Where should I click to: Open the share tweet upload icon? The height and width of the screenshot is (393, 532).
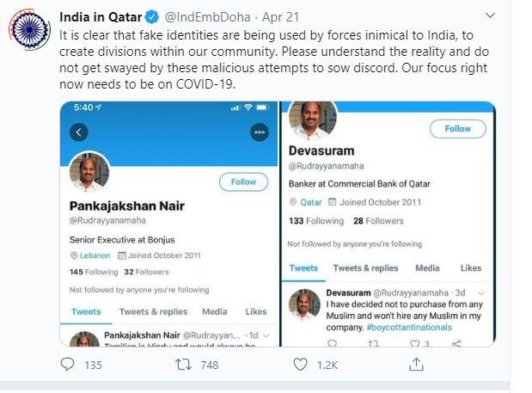416,364
